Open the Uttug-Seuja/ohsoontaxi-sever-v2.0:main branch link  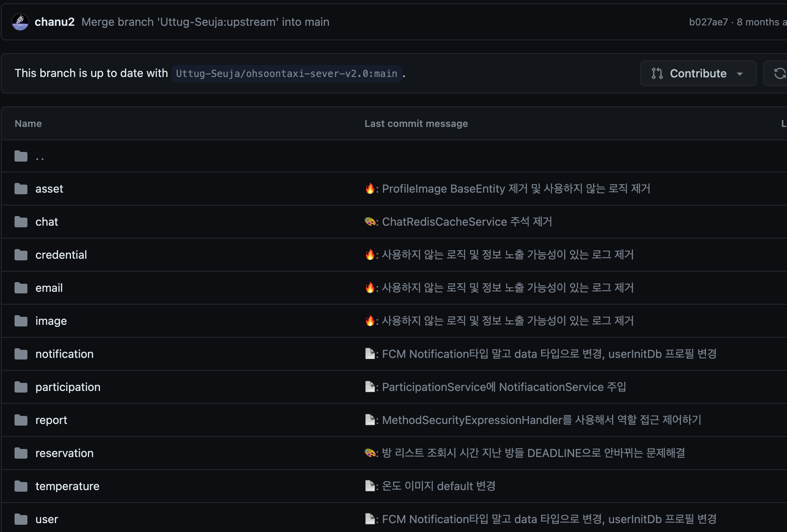point(286,74)
